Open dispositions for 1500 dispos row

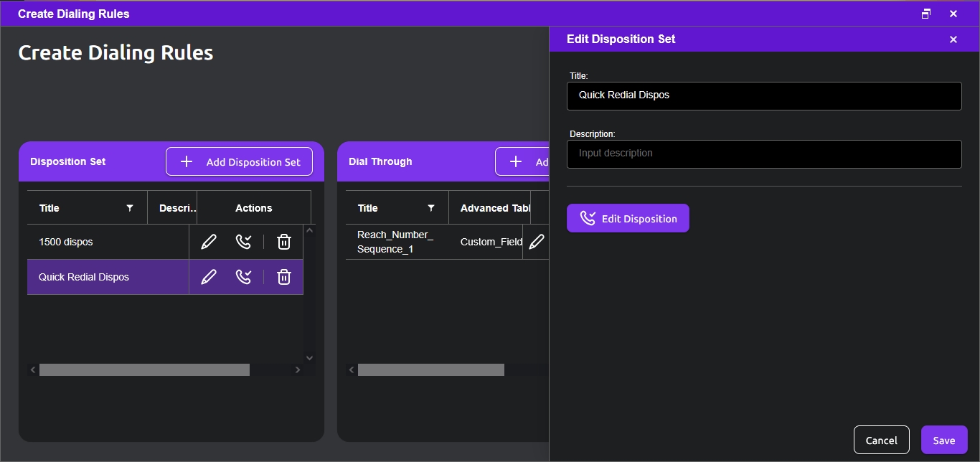244,242
